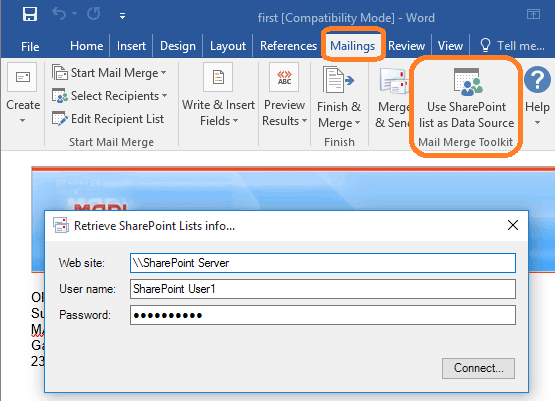The width and height of the screenshot is (555, 401).
Task: Click the Create envelope icon
Action: [22, 77]
